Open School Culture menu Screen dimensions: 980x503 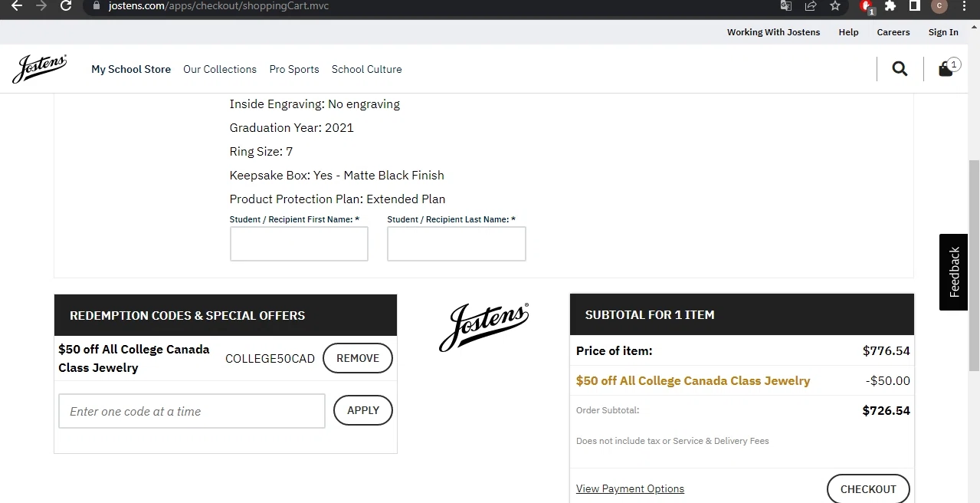point(366,69)
